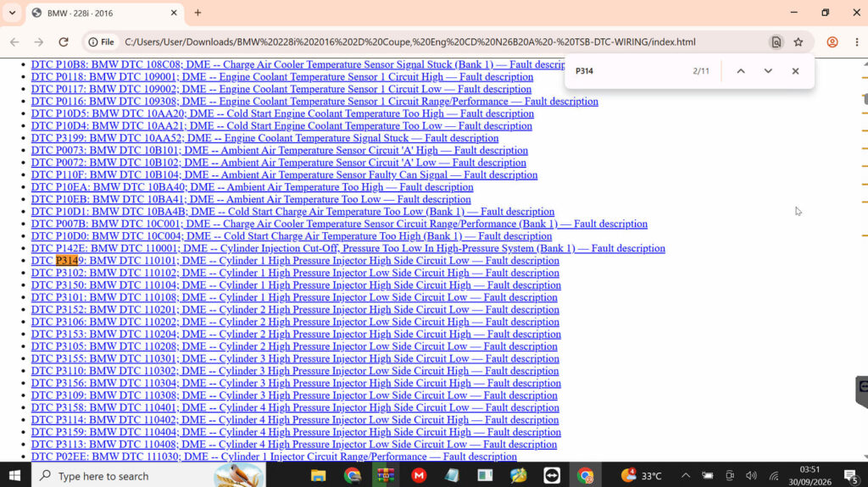Open the Chrome profile avatar icon
868x487 pixels.
point(832,42)
